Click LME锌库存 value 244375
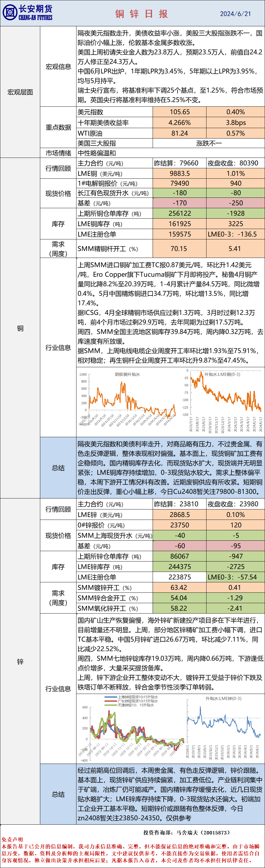Image resolution: width=265 pixels, height=868 pixels. (x=180, y=567)
